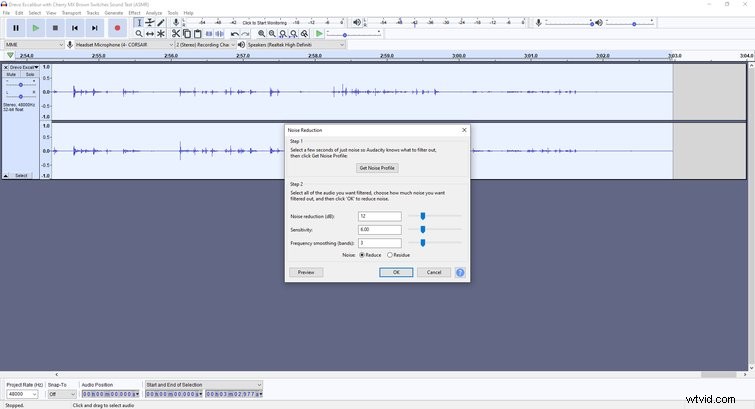Click the recording meter microphone icon
This screenshot has width=755, height=409.
click(x=176, y=22)
